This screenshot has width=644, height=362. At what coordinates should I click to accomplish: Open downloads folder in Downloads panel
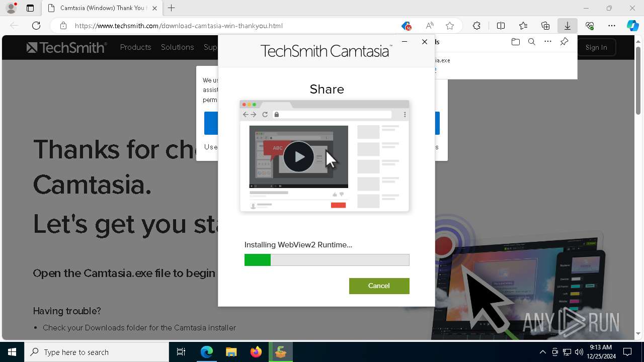515,42
